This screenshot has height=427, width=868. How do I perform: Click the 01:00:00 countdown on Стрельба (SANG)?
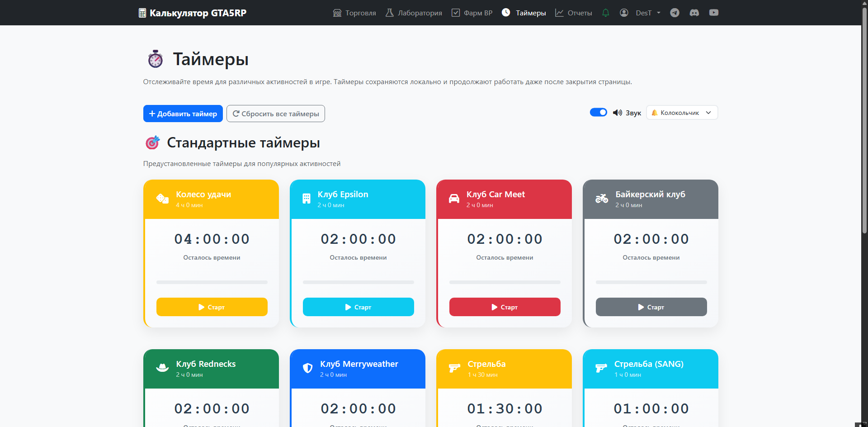click(651, 408)
